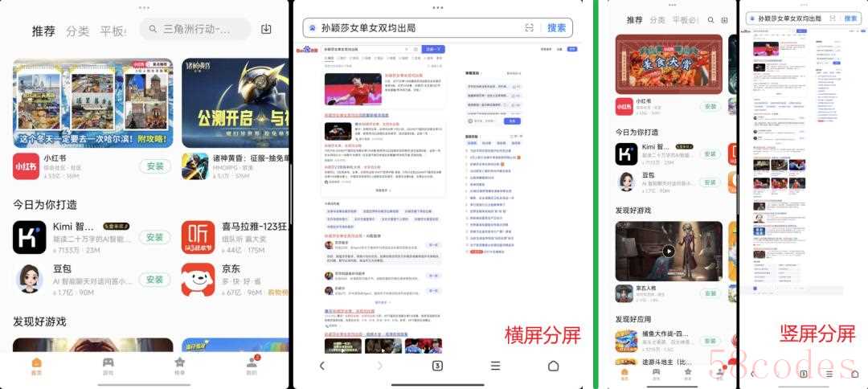This screenshot has height=389, width=868.
Task: Open download manager icon in landscape app store
Action: pyautogui.click(x=266, y=29)
